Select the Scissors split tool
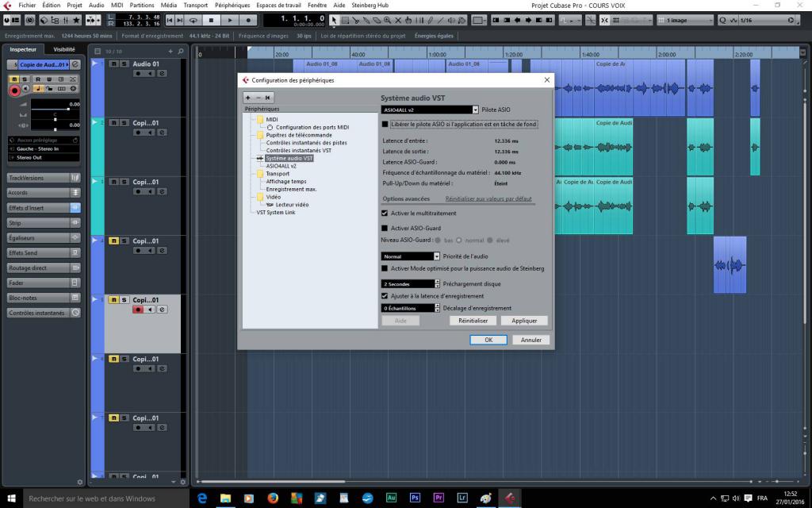The width and height of the screenshot is (812, 508). (356, 20)
